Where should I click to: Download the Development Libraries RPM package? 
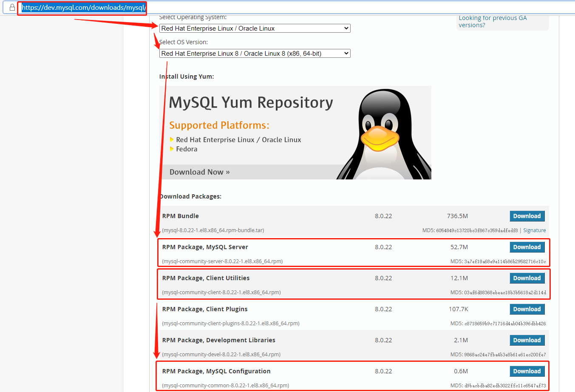click(527, 340)
